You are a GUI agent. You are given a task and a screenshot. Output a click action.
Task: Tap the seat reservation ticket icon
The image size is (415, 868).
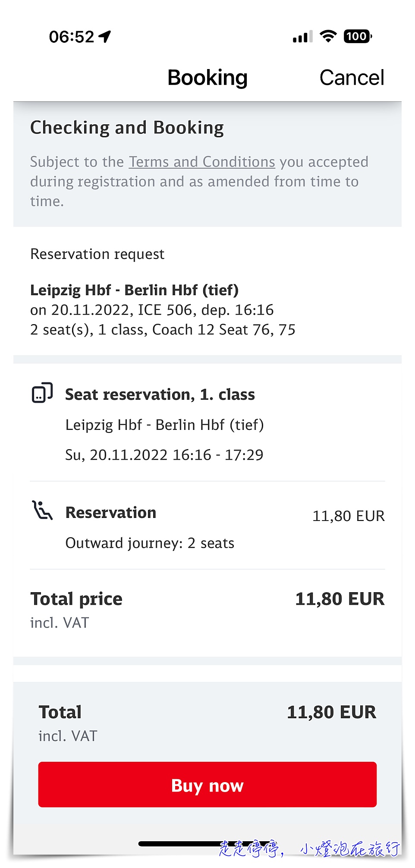pos(42,393)
